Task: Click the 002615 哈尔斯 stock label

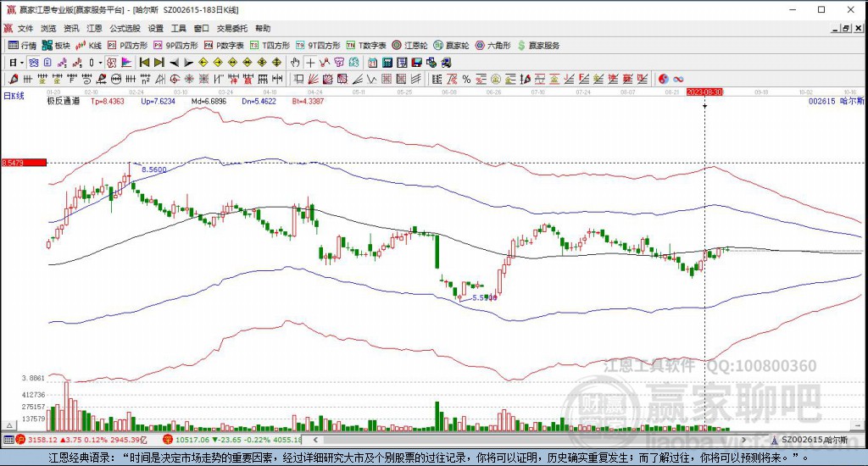Action: pyautogui.click(x=836, y=102)
